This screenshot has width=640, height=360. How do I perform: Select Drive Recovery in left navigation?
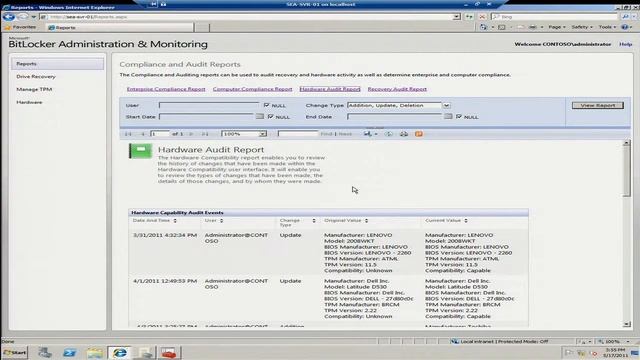[x=36, y=77]
